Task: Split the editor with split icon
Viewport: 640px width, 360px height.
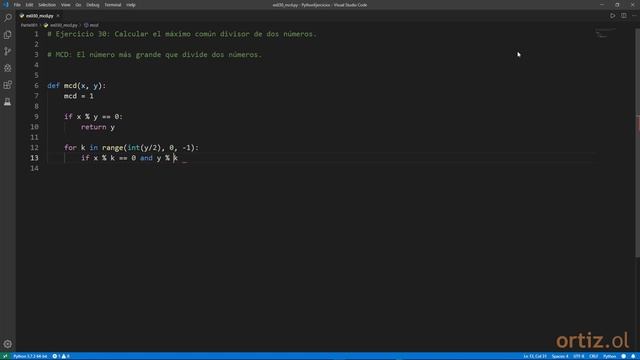Action: click(624, 16)
